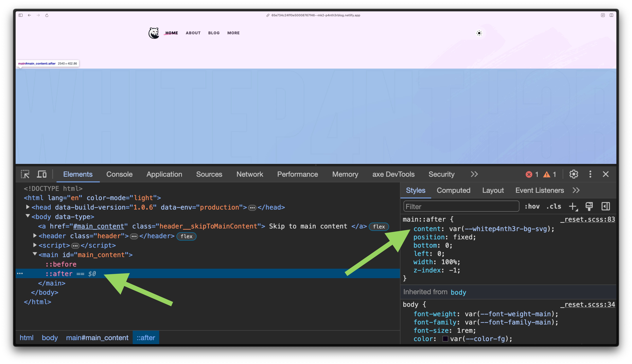
Task: Toggle device toolbar emulation icon
Action: coord(42,174)
